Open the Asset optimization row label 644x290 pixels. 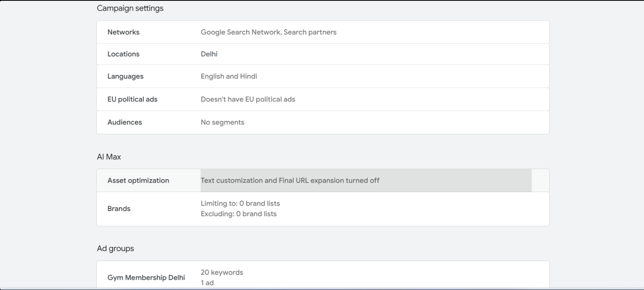click(x=138, y=180)
